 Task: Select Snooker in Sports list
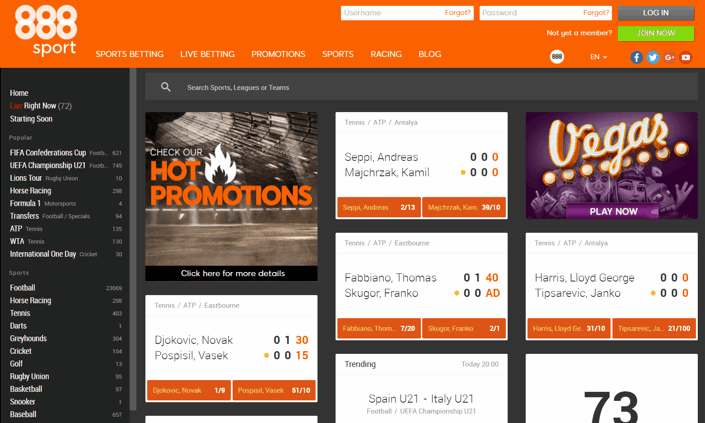[66, 402]
